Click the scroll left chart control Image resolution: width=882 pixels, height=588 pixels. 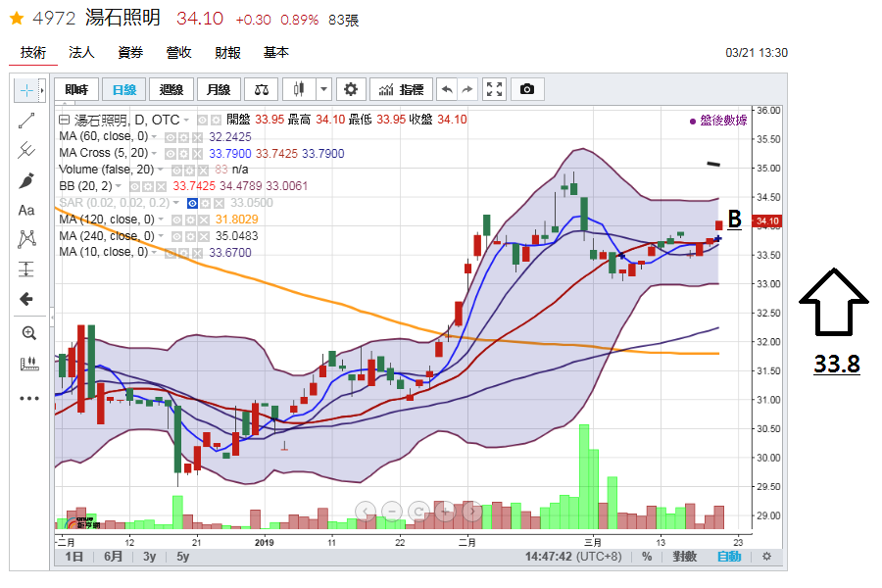(x=366, y=512)
